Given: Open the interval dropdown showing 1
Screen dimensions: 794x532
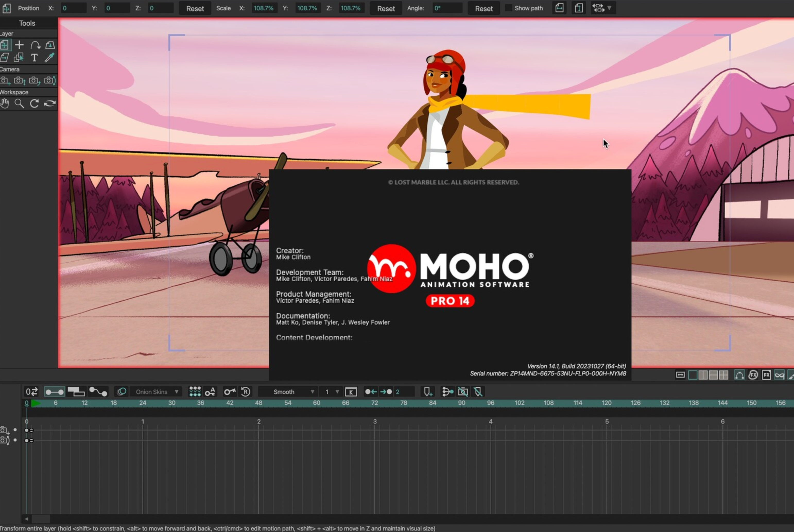Looking at the screenshot, I should (331, 392).
